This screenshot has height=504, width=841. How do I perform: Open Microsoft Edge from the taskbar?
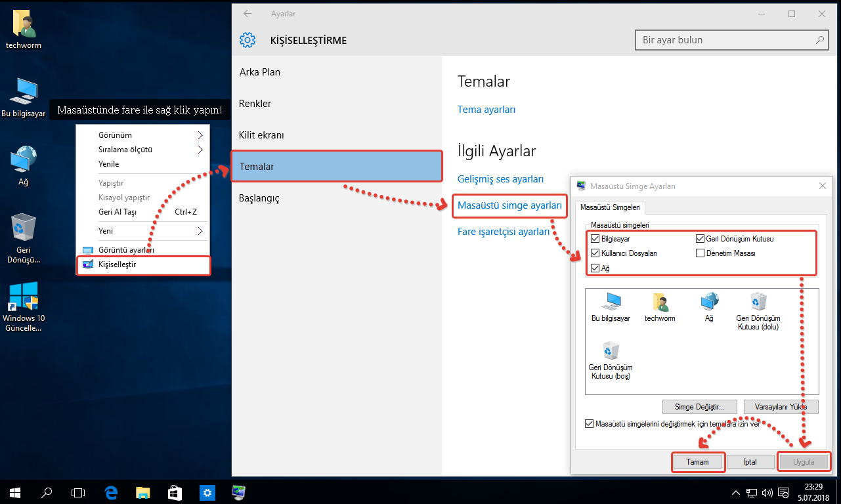(x=111, y=492)
